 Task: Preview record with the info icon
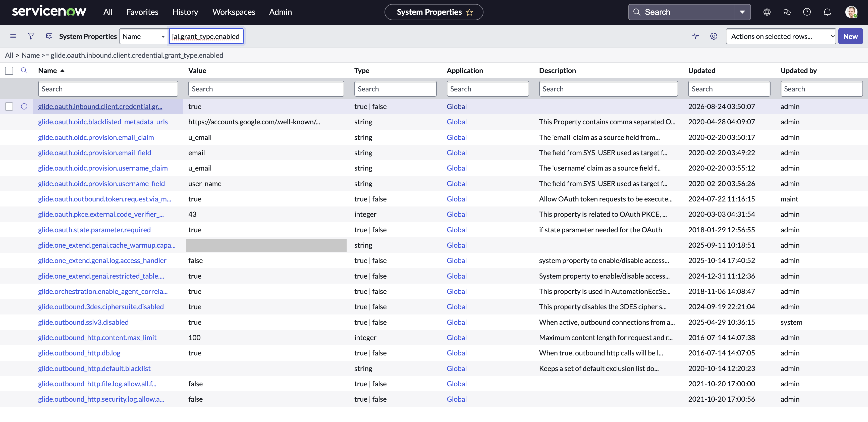tap(24, 107)
